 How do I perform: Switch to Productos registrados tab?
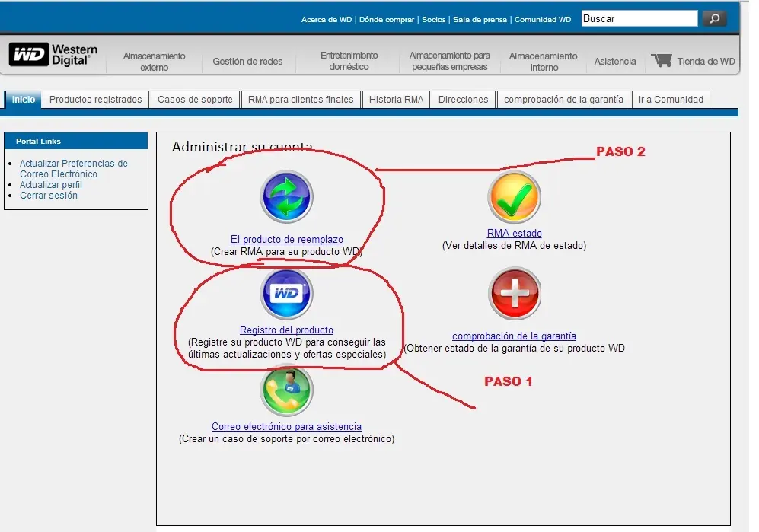(x=96, y=99)
